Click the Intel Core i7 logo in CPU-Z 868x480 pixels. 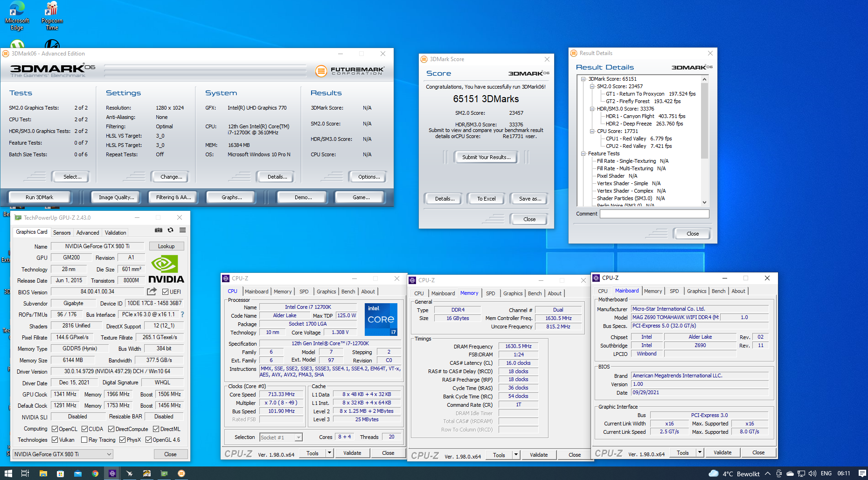point(381,320)
